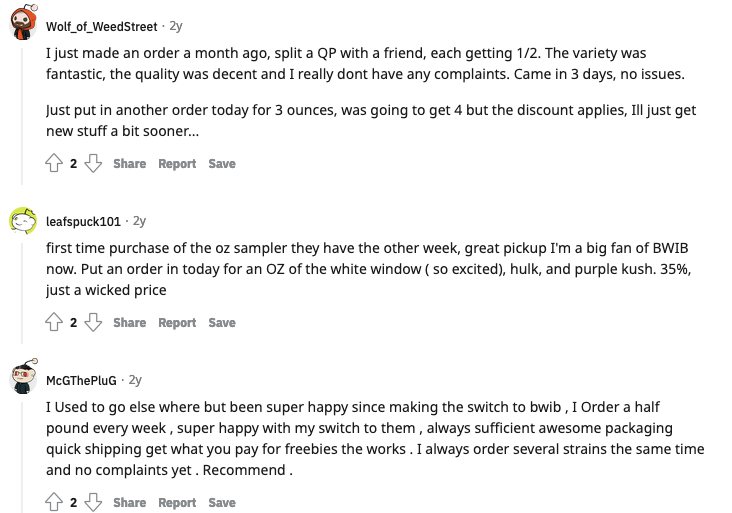This screenshot has height=513, width=732.
Task: Open leafspuck101's avatar image
Action: [23, 221]
